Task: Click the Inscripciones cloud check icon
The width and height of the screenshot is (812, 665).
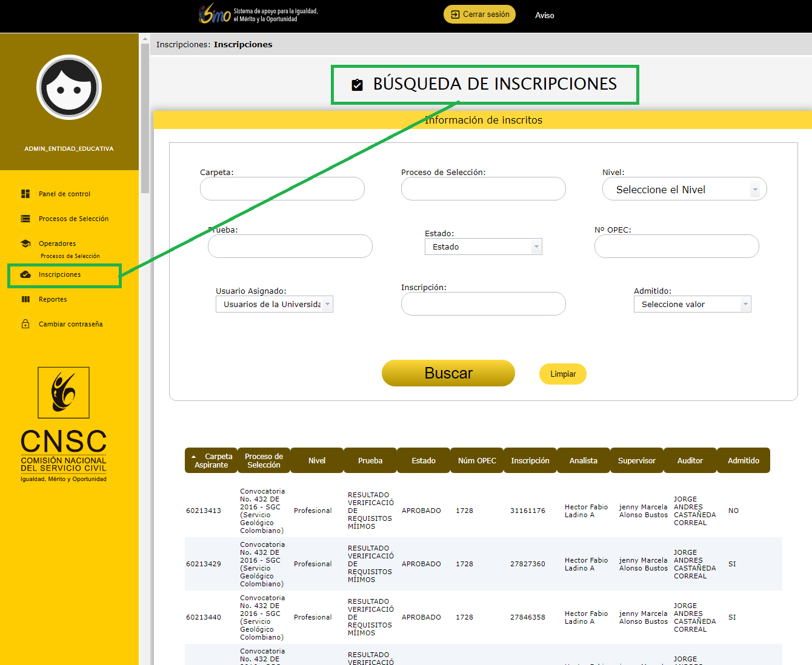Action: pyautogui.click(x=25, y=274)
